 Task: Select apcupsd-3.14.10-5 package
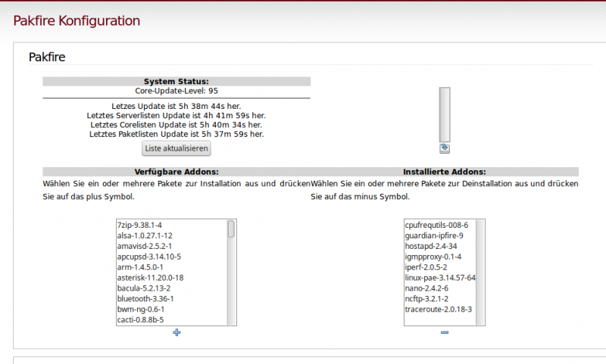click(x=172, y=257)
